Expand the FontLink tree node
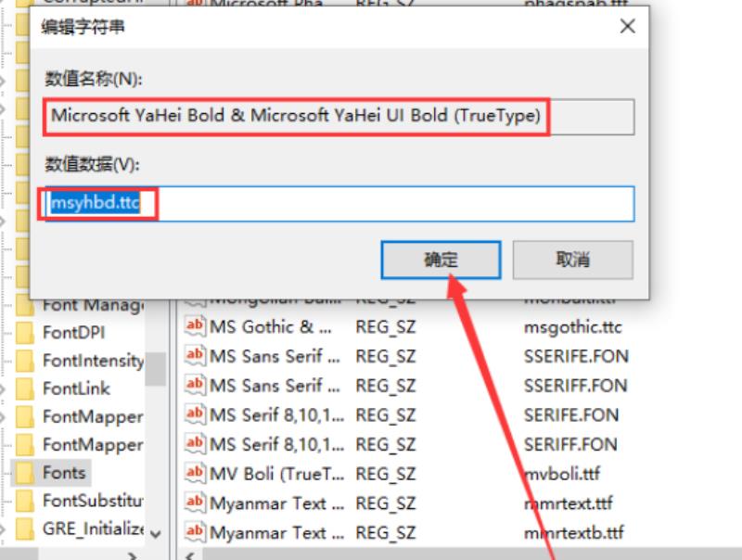Viewport: 742px width, 560px height. [3, 388]
